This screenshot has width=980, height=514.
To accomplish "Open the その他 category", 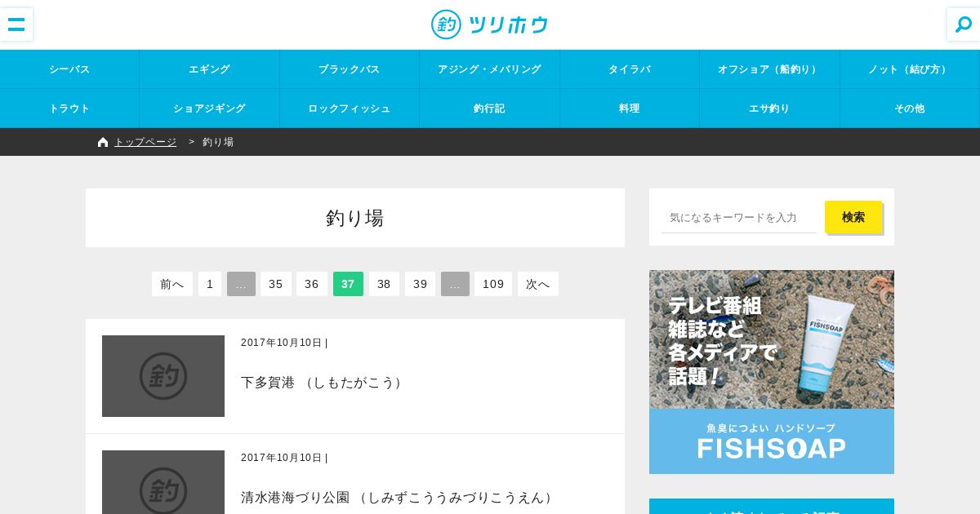I will click(x=910, y=109).
